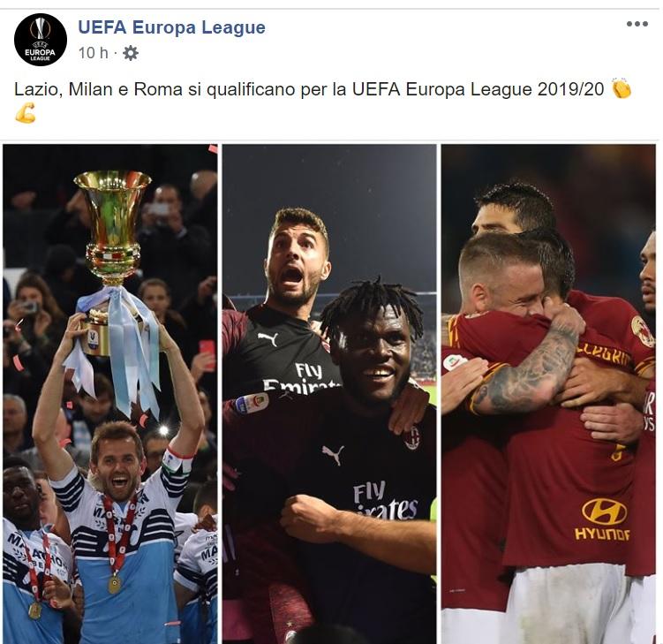
Task: Click the post text about Europa League 2019/20
Action: tap(309, 89)
